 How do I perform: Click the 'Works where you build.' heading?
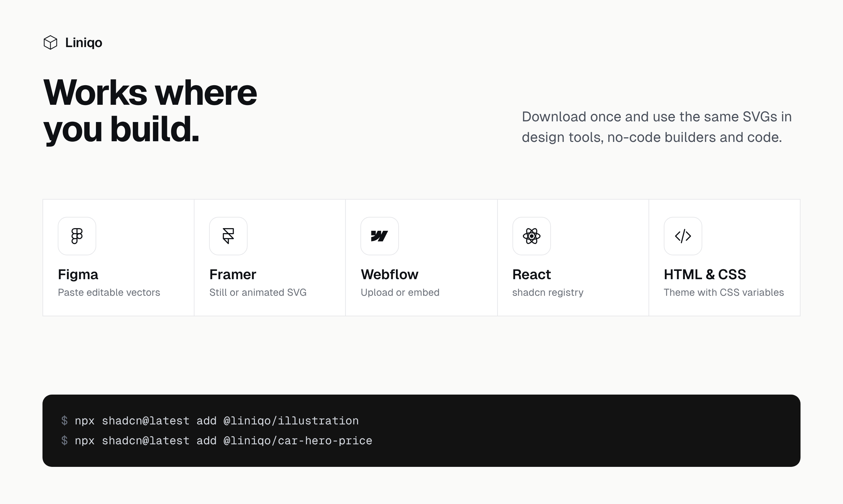pyautogui.click(x=150, y=111)
